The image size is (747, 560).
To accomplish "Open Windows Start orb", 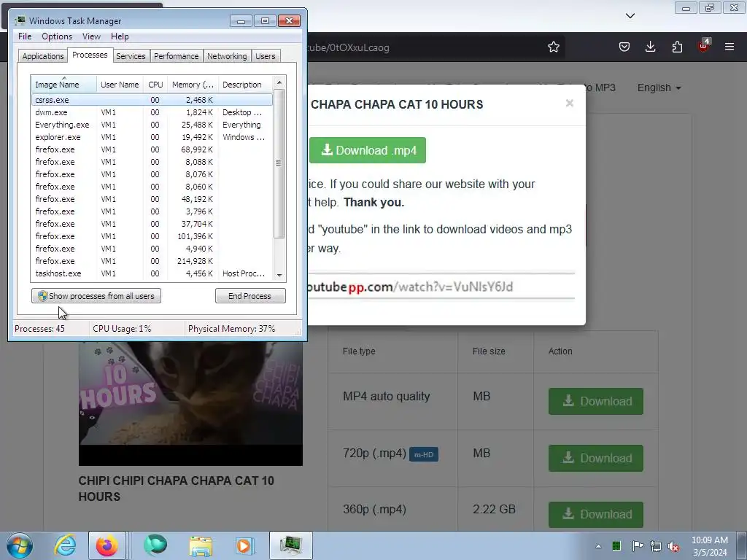I will (x=19, y=545).
